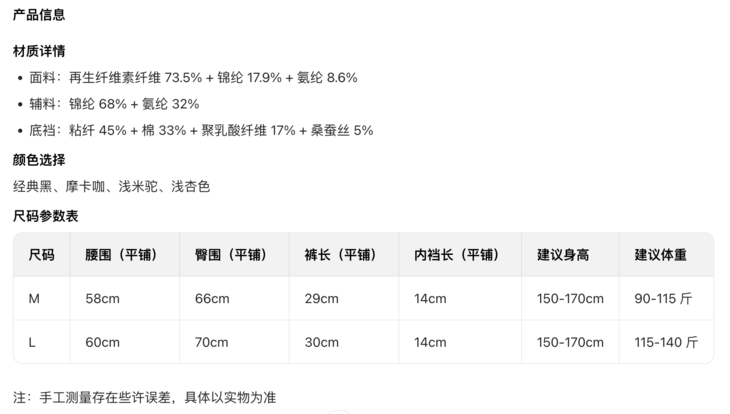This screenshot has height=414, width=730.
Task: Click the 经典黑 color option text
Action: pos(33,186)
